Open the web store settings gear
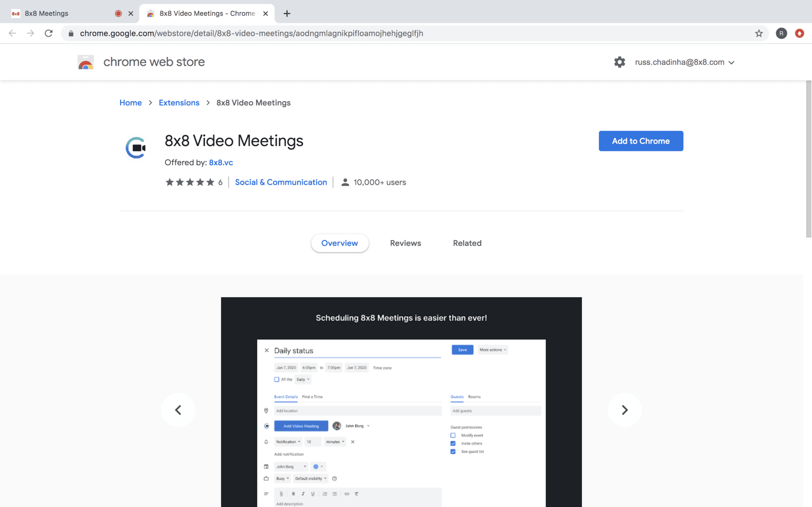 pyautogui.click(x=620, y=62)
